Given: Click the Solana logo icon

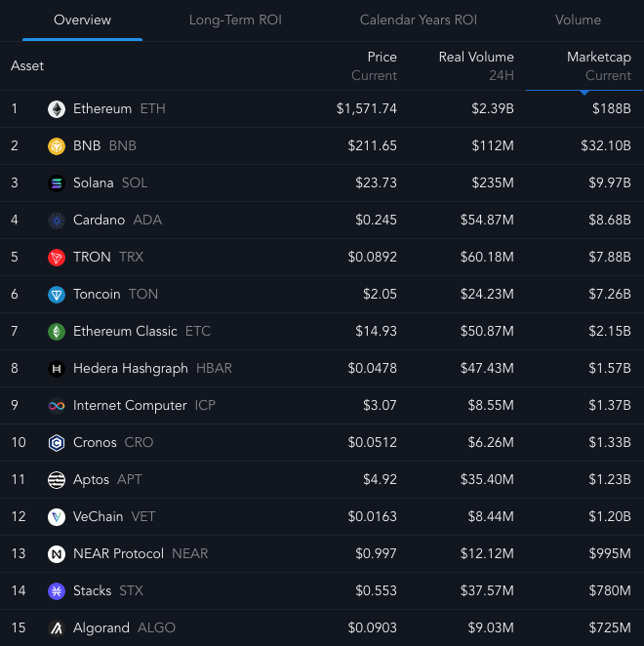Looking at the screenshot, I should click(57, 183).
